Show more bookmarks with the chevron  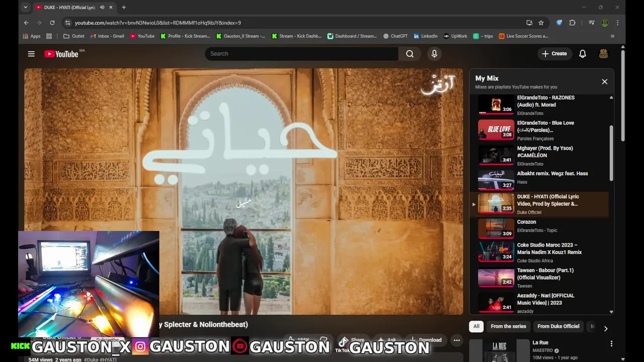(x=612, y=36)
